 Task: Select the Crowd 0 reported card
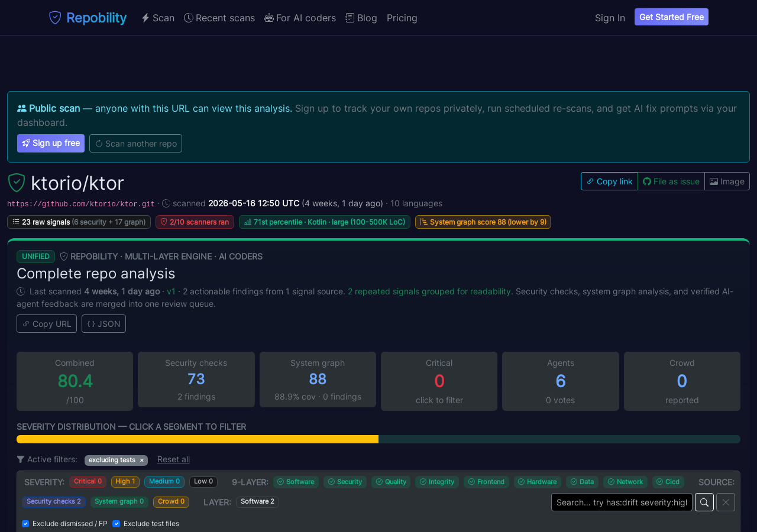click(x=682, y=381)
